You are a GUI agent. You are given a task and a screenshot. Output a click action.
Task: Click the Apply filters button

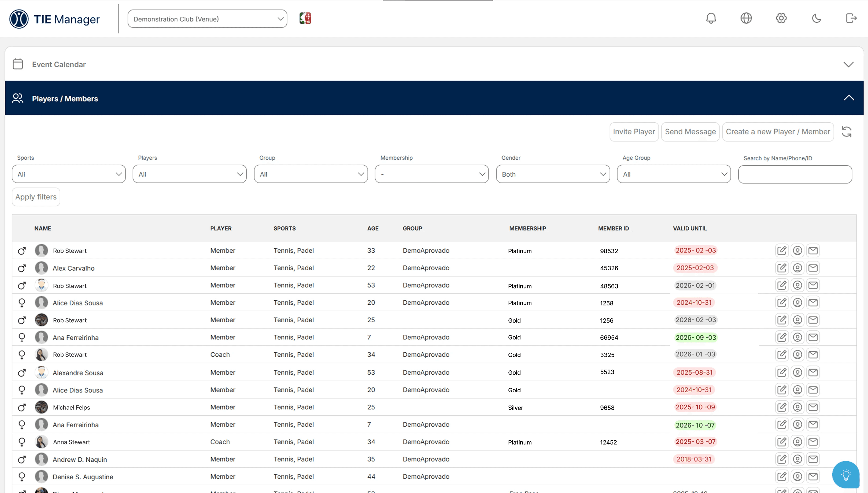(x=36, y=197)
